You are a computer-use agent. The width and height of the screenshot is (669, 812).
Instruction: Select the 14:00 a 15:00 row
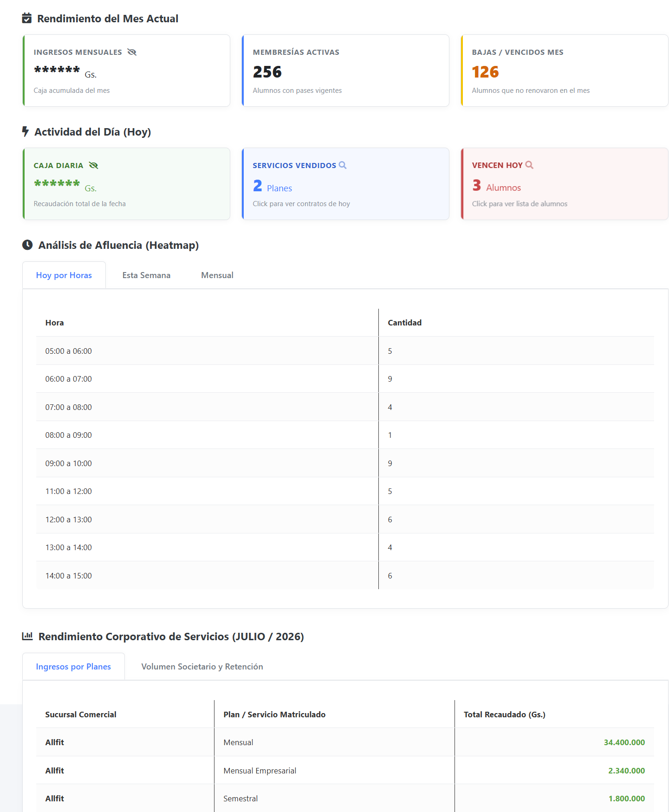click(345, 576)
